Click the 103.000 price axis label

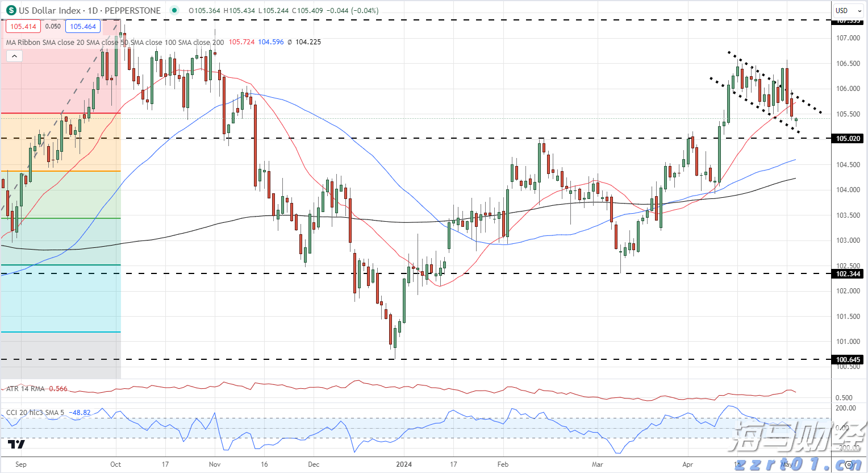point(848,240)
